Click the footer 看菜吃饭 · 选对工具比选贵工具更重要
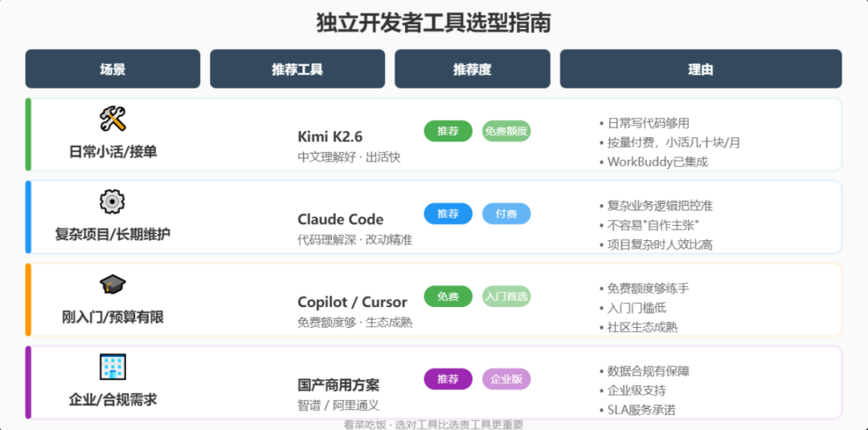868x430 pixels. (433, 424)
